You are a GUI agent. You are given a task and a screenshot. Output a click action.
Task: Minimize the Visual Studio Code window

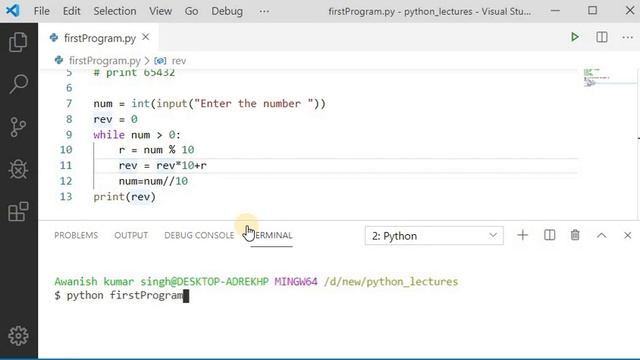[x=555, y=11]
